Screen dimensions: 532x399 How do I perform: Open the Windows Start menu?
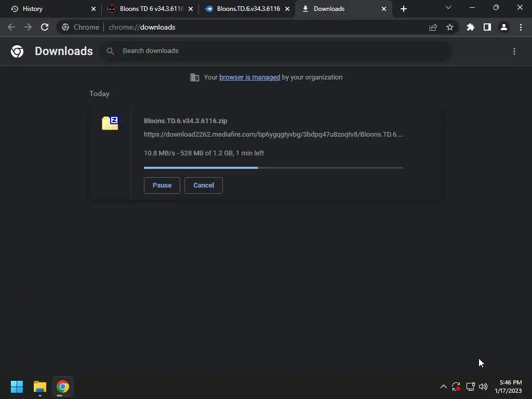click(x=17, y=387)
